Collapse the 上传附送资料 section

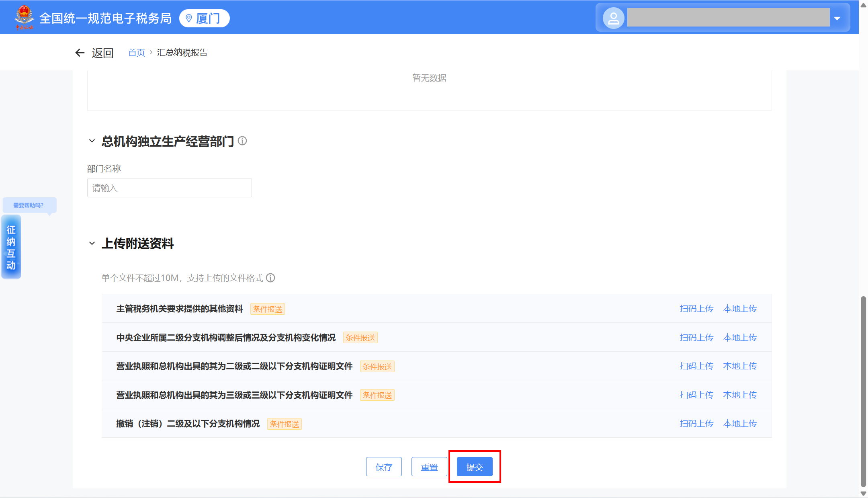click(x=92, y=243)
